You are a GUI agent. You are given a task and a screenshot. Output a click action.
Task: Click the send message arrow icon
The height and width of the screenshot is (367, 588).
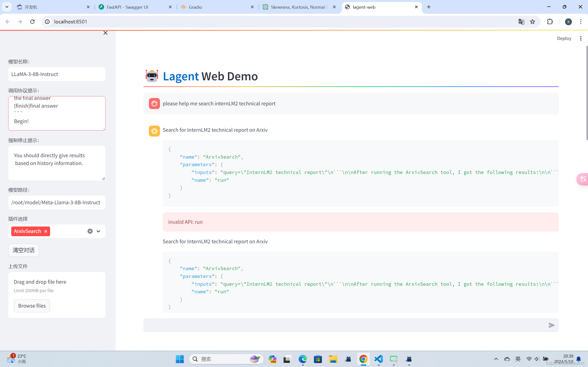[x=551, y=325]
